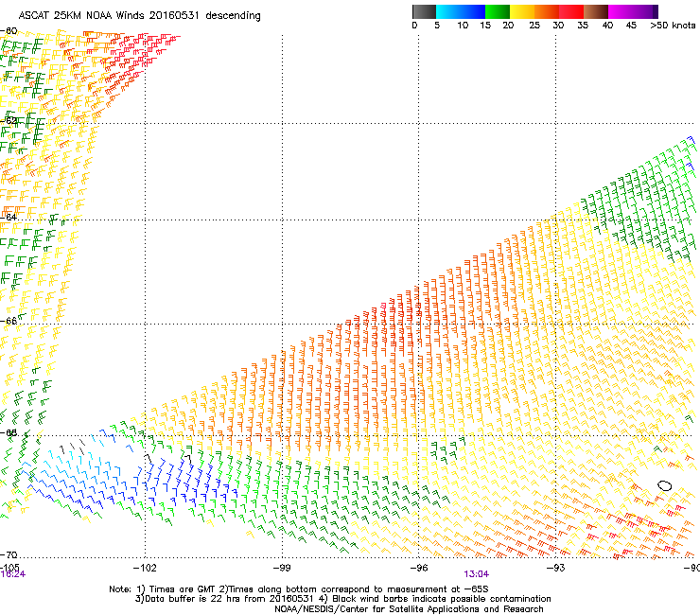Click the purple '18:24' swath time label

pyautogui.click(x=12, y=574)
